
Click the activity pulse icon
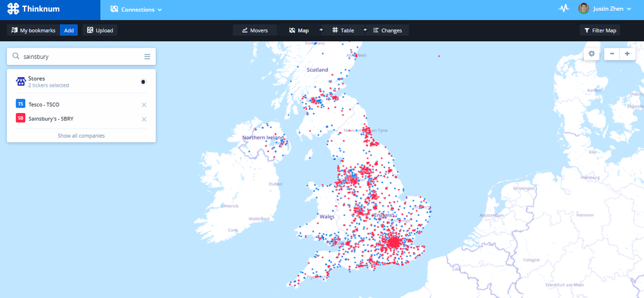point(563,8)
